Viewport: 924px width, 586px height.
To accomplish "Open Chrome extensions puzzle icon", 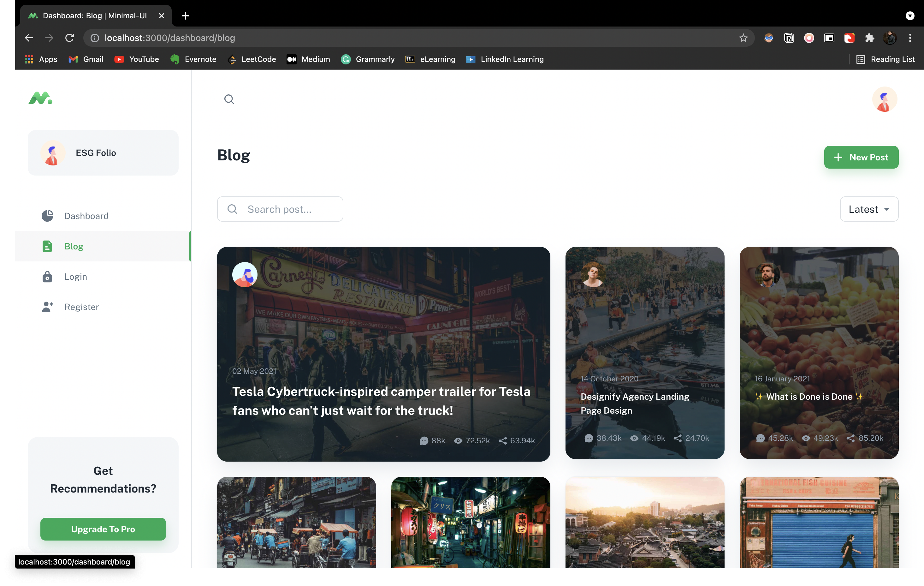I will [x=869, y=38].
